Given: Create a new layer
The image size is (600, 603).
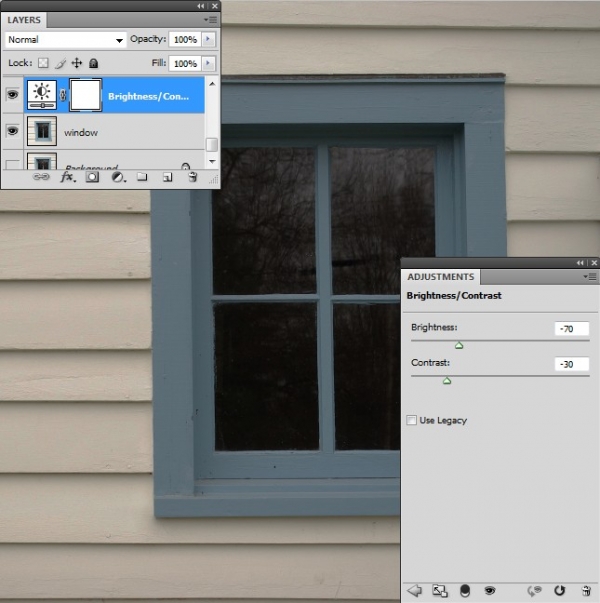Looking at the screenshot, I should click(167, 177).
